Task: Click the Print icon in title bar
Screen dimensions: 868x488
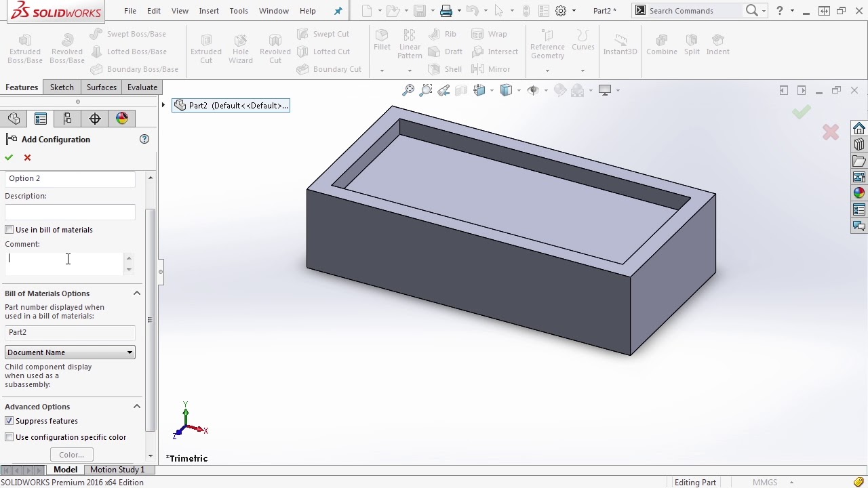Action: point(446,11)
